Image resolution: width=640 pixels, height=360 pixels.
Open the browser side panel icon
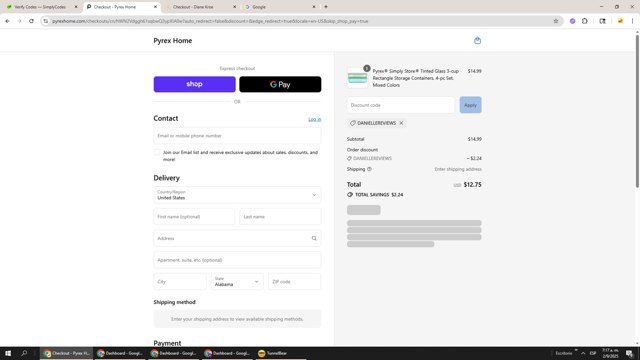point(602,21)
